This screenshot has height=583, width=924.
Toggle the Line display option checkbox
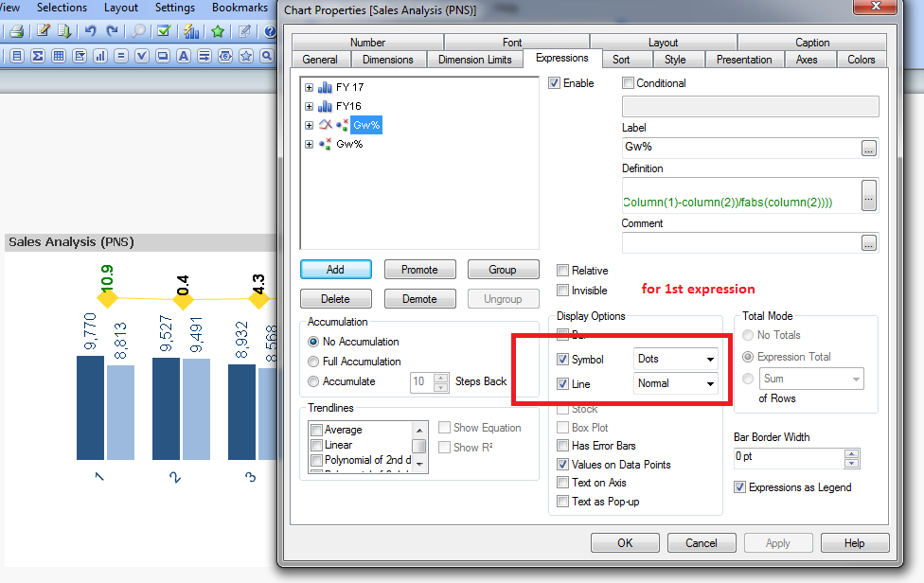(x=562, y=384)
